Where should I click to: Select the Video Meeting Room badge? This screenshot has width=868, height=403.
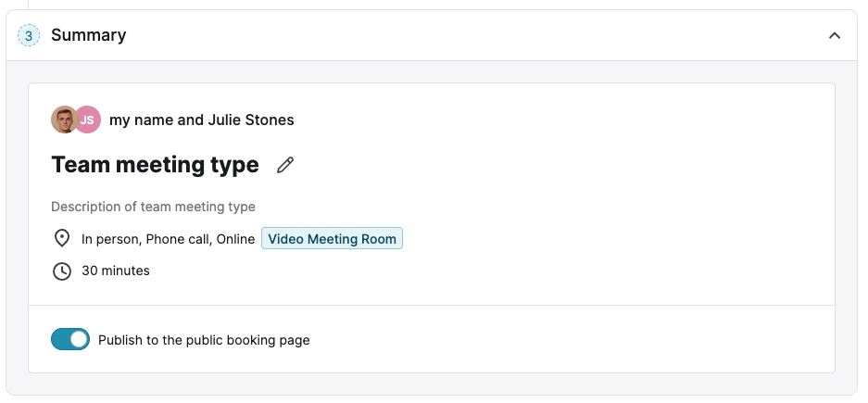(332, 239)
